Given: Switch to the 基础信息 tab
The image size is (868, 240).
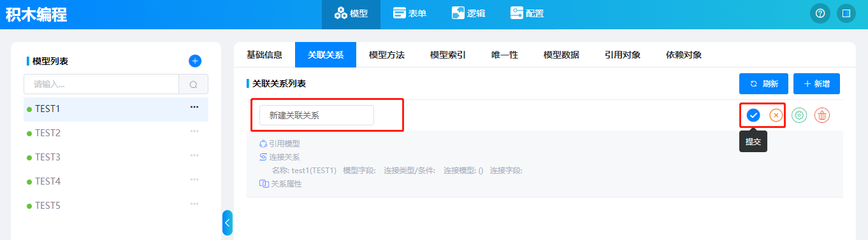Looking at the screenshot, I should (264, 55).
